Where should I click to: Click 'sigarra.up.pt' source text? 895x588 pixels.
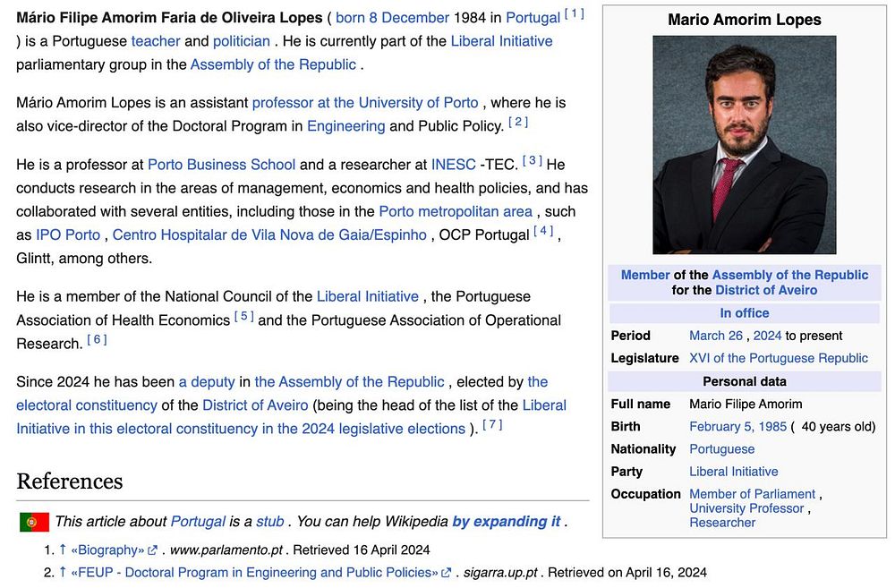pos(500,573)
